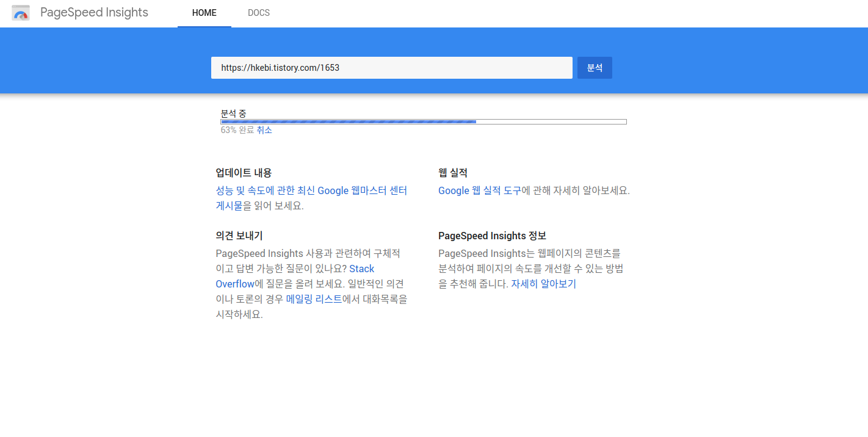The width and height of the screenshot is (868, 437).
Task: Click the analysis progress bar
Action: point(423,121)
